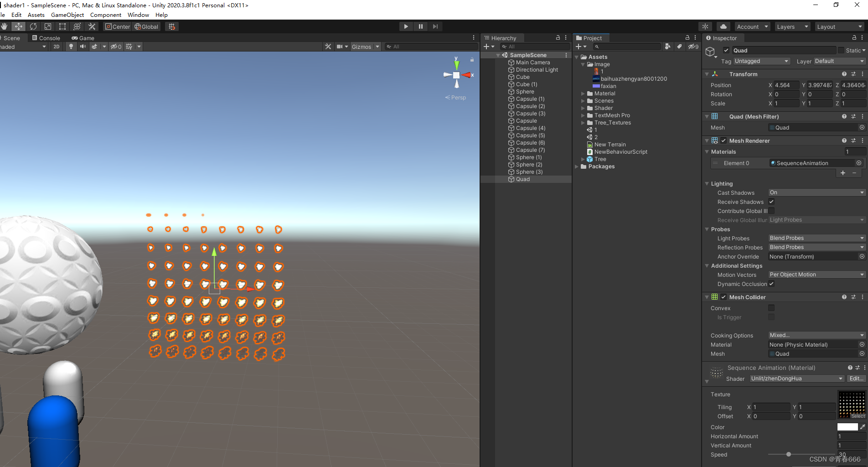
Task: Select Directional Light in Hierarchy
Action: [x=537, y=70]
